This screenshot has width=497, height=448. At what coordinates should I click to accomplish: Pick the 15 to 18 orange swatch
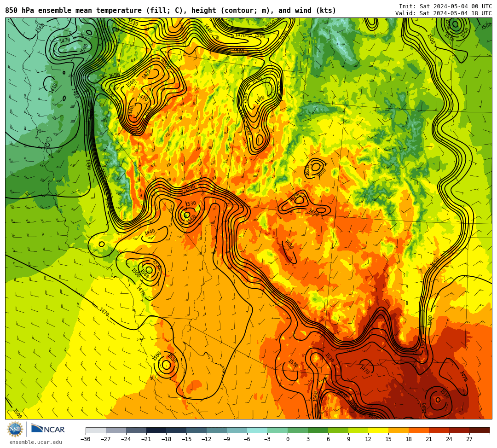(399, 430)
